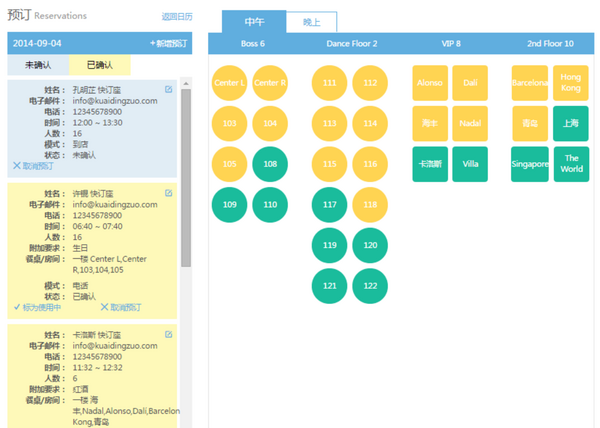Select green round table 108
This screenshot has height=428, width=600.
click(270, 164)
